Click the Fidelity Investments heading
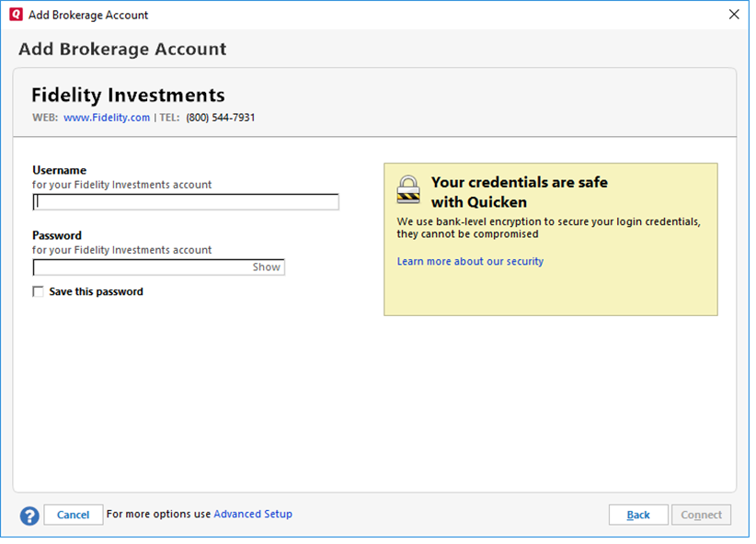The height and width of the screenshot is (544, 756). tap(128, 96)
